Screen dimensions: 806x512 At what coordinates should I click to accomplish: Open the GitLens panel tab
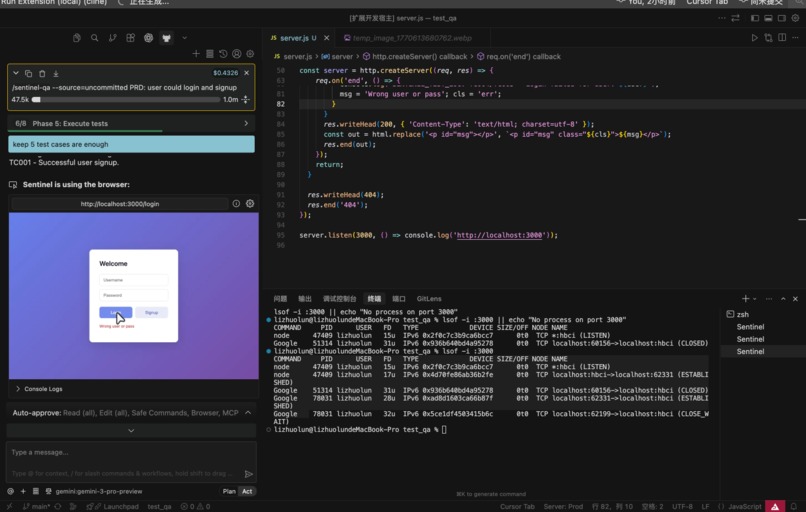429,299
